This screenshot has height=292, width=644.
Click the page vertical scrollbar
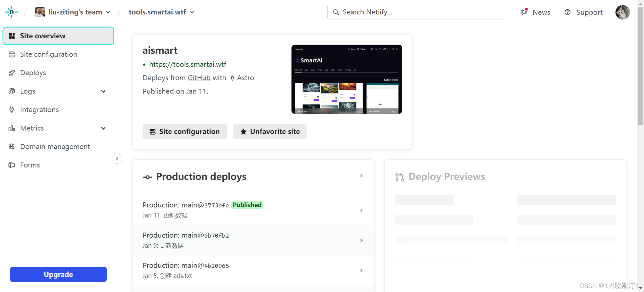[x=640, y=66]
